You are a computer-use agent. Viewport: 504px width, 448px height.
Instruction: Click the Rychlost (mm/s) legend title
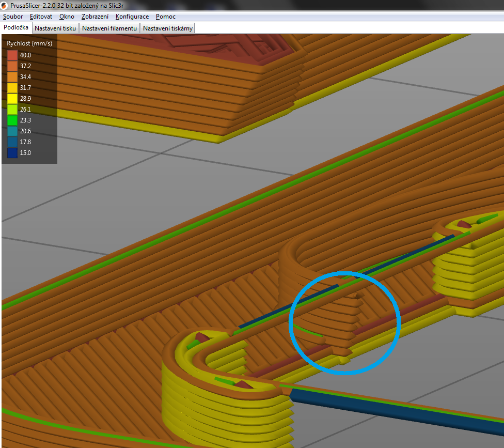click(x=29, y=43)
